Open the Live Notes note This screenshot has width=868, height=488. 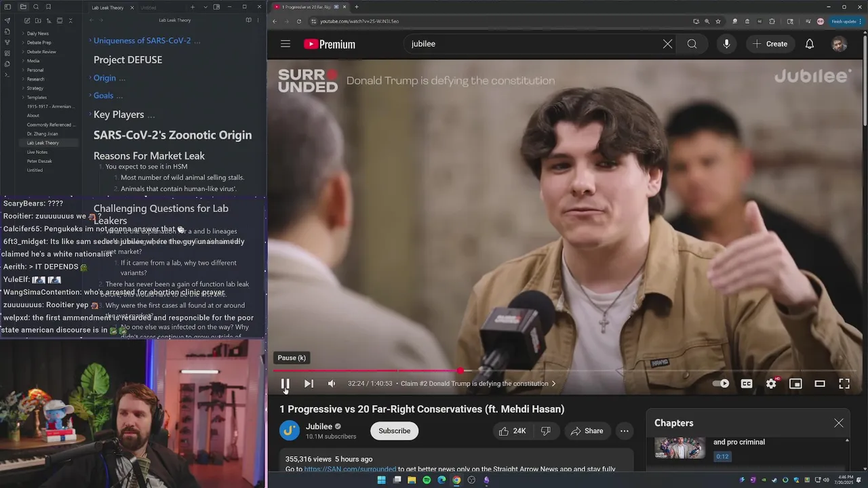pos(37,152)
